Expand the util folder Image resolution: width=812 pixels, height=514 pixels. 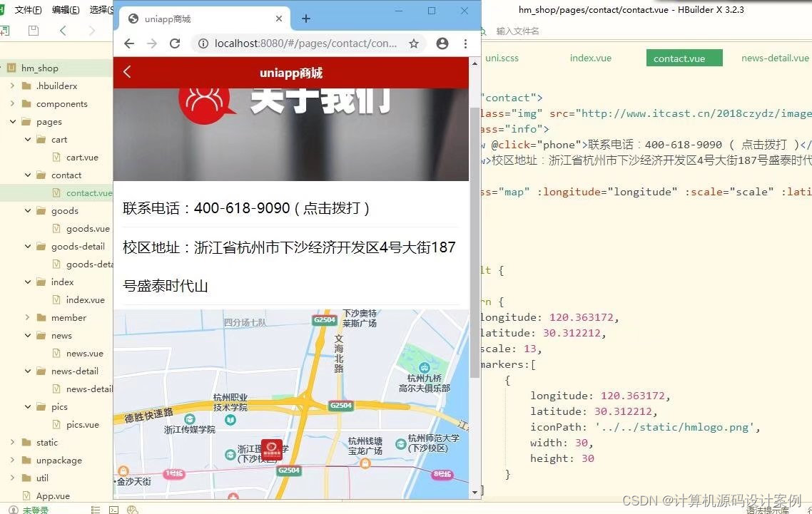pos(12,478)
